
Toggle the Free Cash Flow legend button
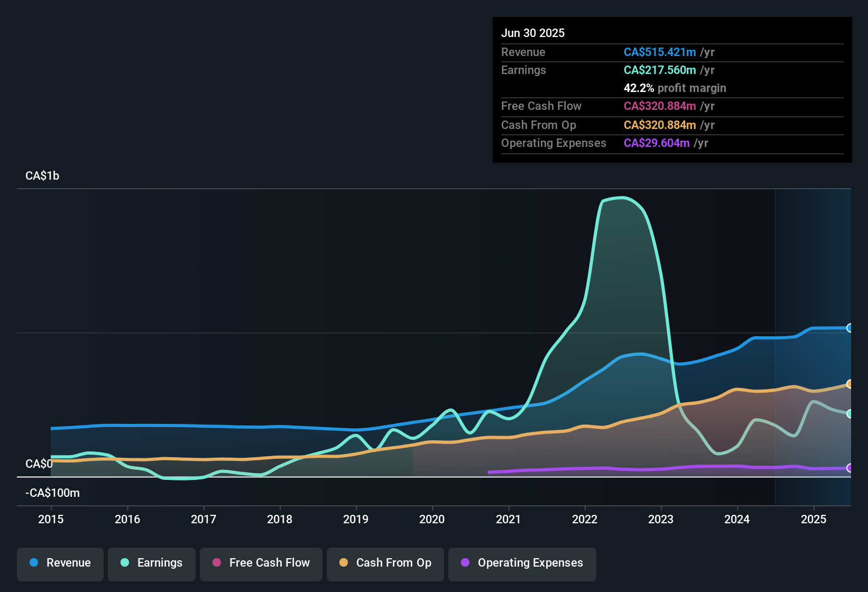(261, 564)
